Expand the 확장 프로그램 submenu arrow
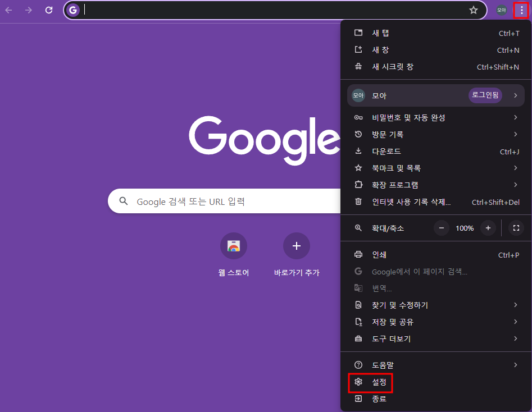Image resolution: width=532 pixels, height=412 pixels. (515, 185)
